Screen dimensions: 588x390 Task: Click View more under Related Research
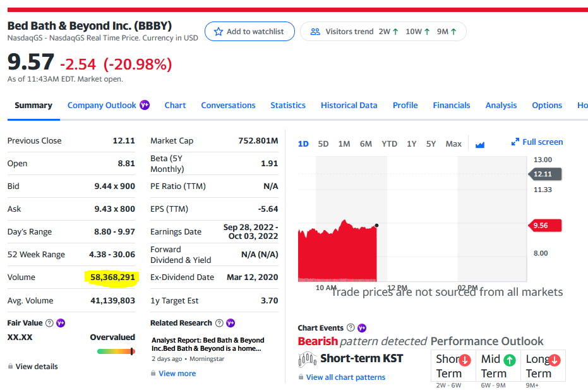[x=177, y=374]
